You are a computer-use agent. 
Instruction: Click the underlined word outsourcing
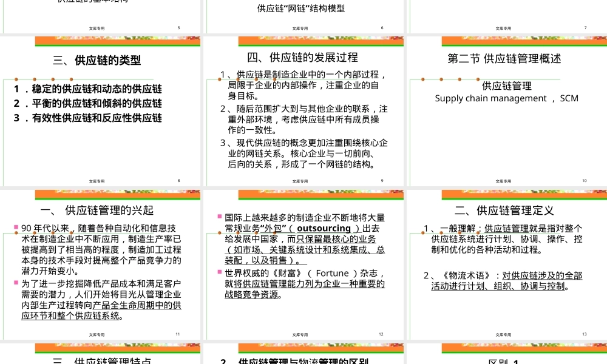click(x=324, y=228)
